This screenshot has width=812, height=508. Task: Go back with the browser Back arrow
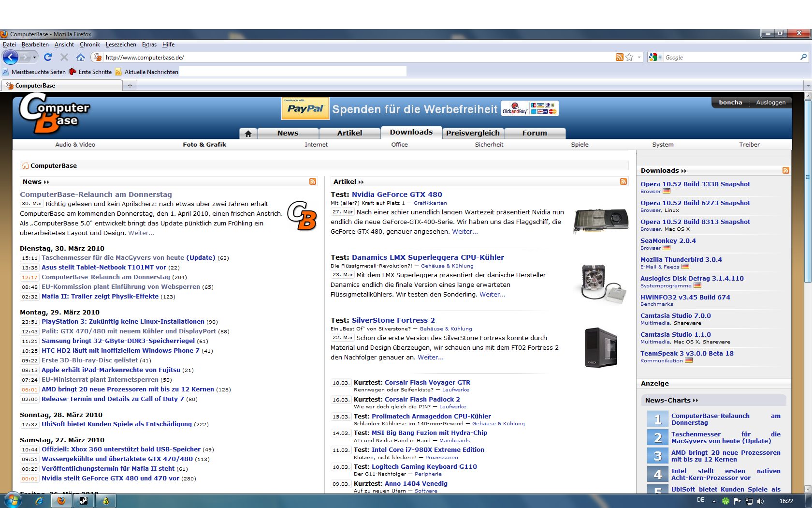(11, 57)
